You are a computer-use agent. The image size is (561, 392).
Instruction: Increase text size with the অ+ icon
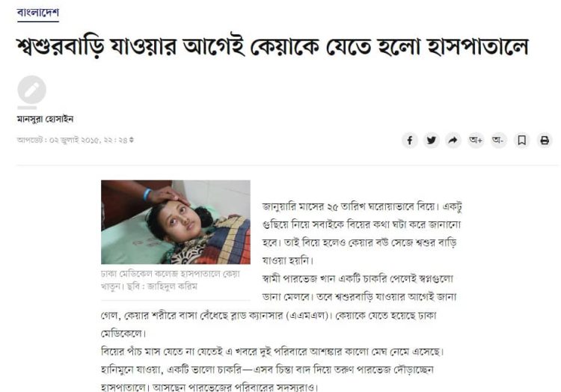(x=476, y=140)
